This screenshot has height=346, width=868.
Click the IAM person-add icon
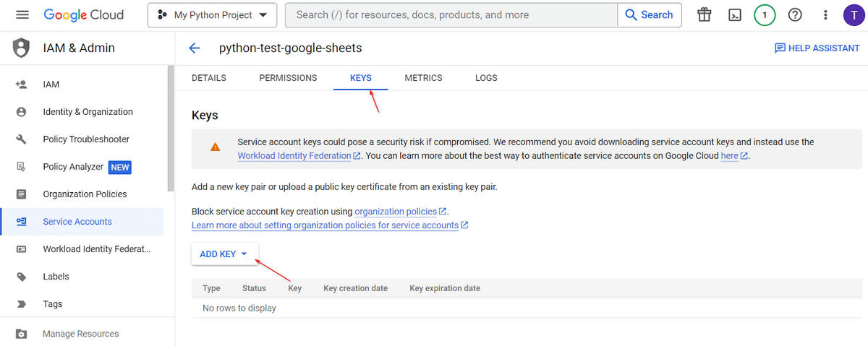[x=21, y=85]
